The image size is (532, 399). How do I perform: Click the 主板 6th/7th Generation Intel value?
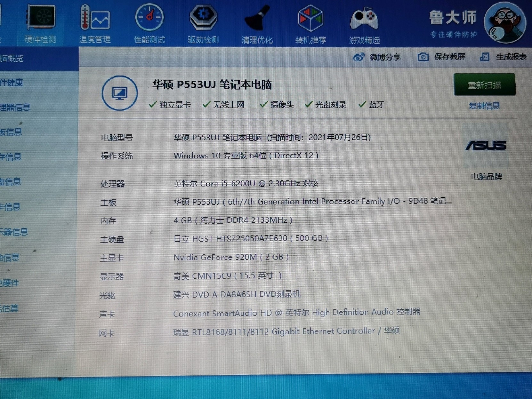tap(312, 202)
